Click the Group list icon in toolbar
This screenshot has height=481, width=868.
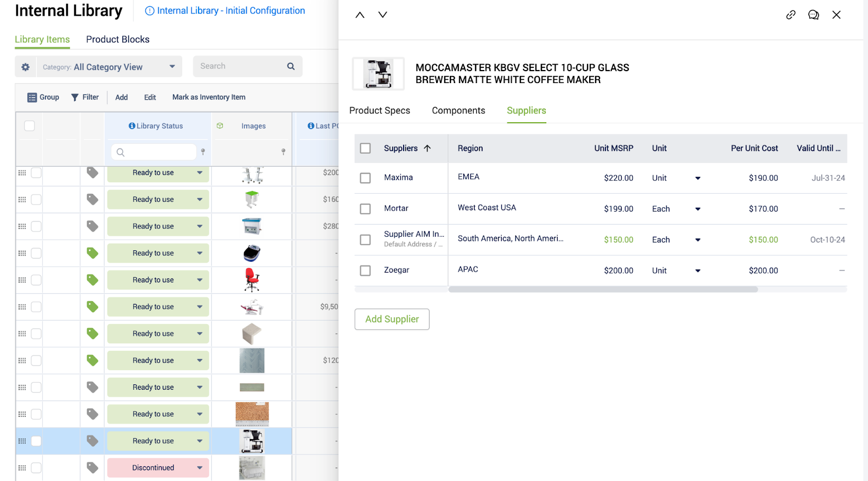click(32, 97)
